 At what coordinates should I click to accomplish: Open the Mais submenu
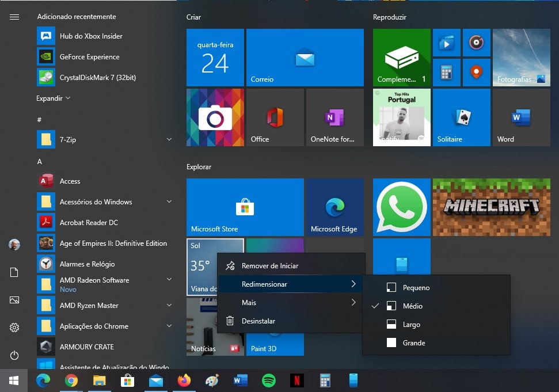(x=291, y=303)
